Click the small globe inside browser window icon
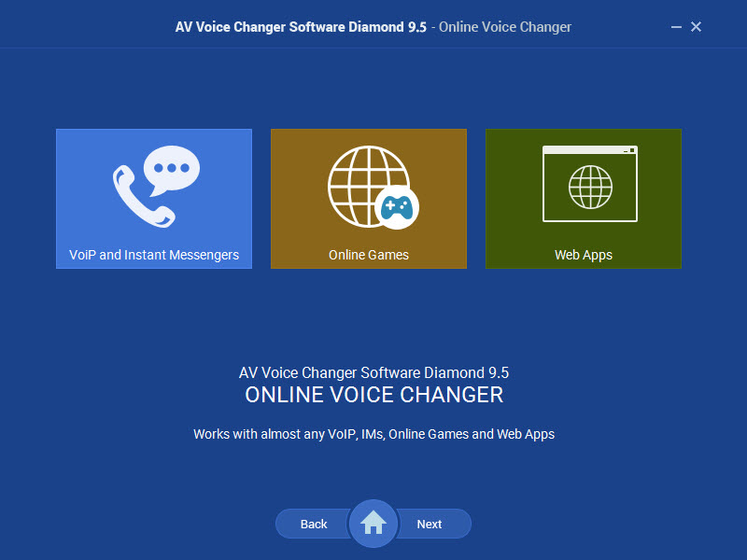Screen dimensions: 747x560 [590, 187]
